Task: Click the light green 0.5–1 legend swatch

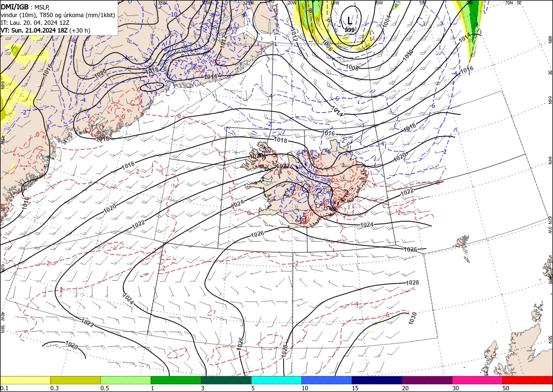Action: pyautogui.click(x=126, y=380)
